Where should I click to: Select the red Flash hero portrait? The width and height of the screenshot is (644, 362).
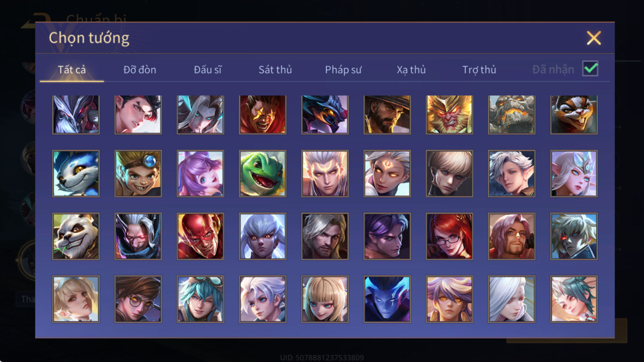coord(200,236)
